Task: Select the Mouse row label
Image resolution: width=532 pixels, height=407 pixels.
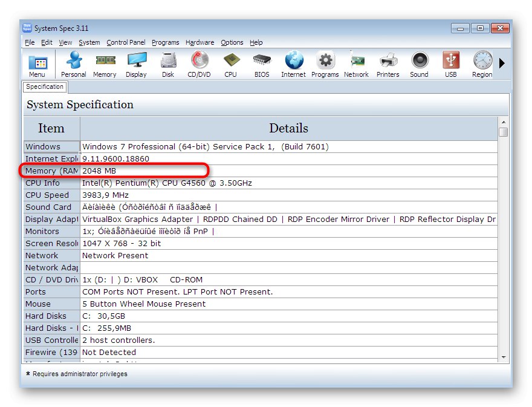Action: (51, 304)
